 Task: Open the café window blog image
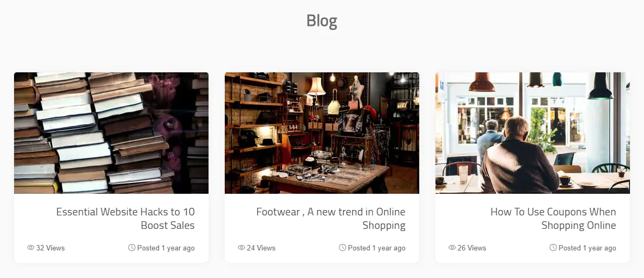[533, 133]
